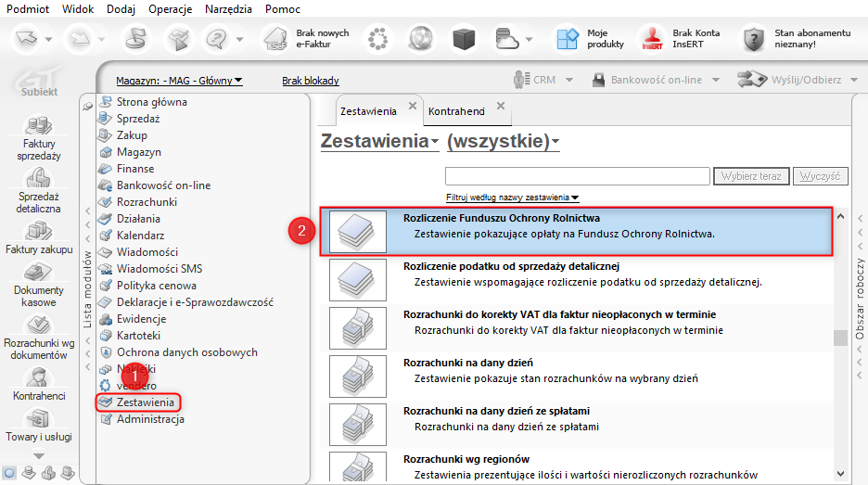Expand the back arrow history dropdown

[49, 39]
